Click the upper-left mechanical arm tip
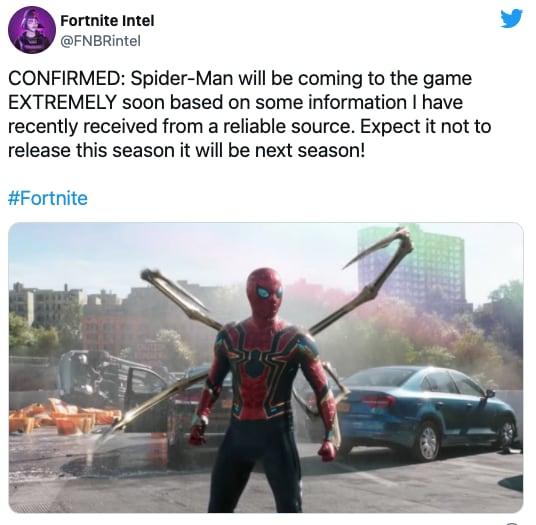This screenshot has width=536, height=525. [x=152, y=274]
